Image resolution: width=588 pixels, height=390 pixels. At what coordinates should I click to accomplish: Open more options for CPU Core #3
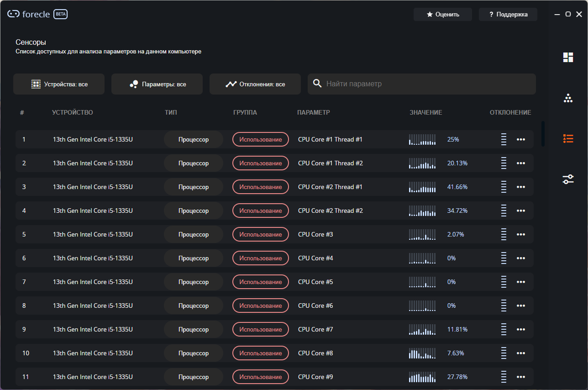(521, 234)
